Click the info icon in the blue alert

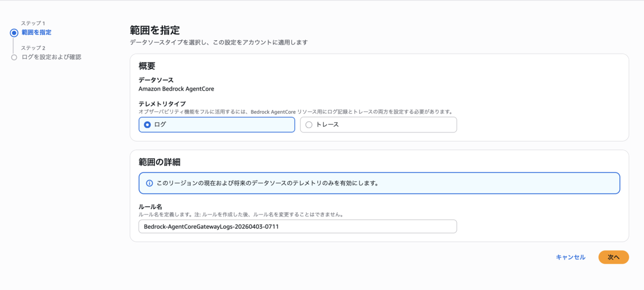pos(150,183)
